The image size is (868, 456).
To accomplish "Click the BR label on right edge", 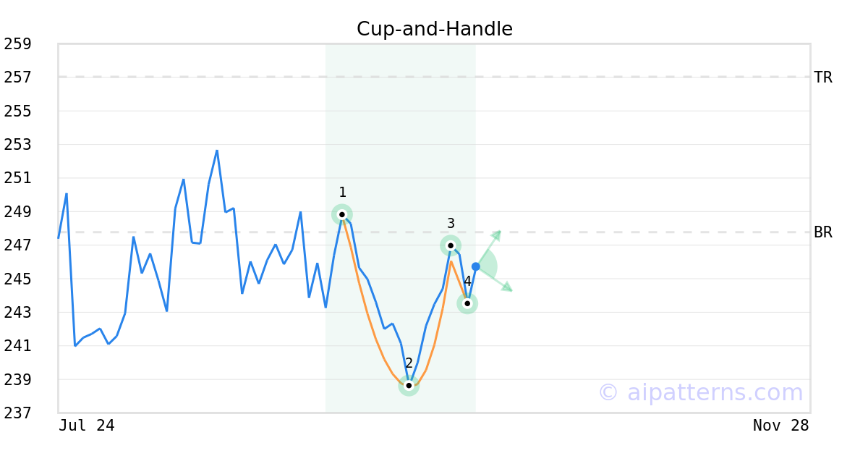I will click(823, 232).
